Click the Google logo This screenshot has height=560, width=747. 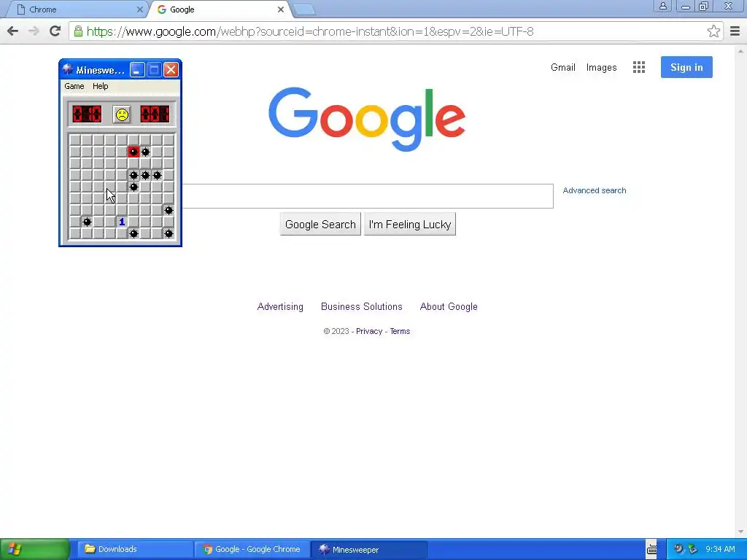(367, 119)
